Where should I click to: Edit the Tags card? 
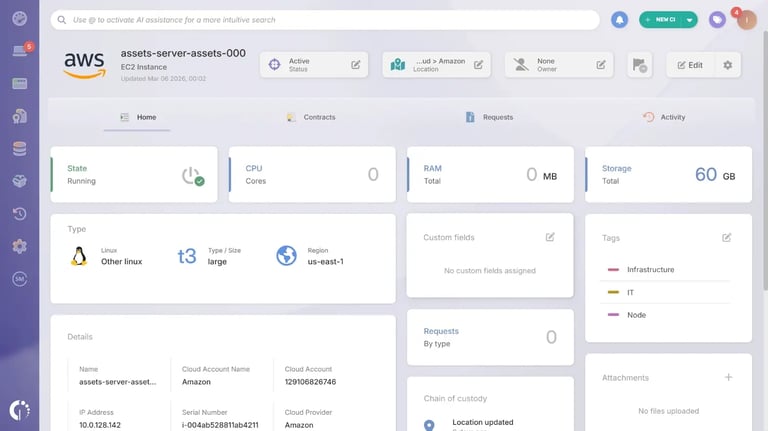[726, 238]
